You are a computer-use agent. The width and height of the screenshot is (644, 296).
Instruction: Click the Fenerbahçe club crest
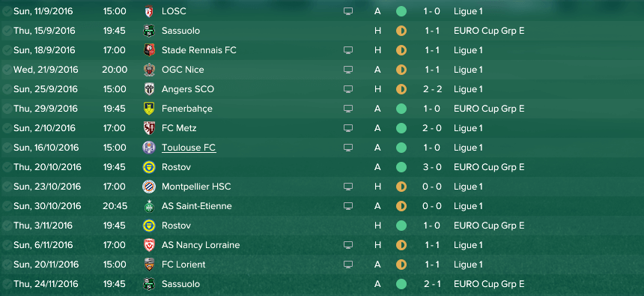149,109
